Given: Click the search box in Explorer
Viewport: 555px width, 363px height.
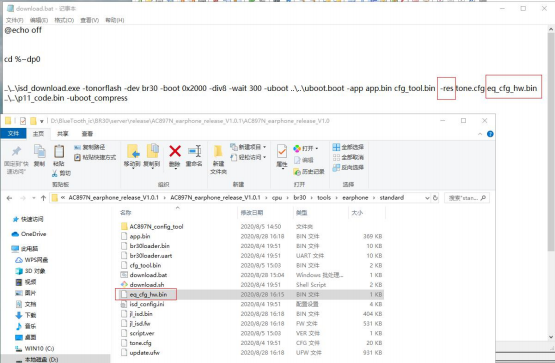Looking at the screenshot, I should (467, 198).
